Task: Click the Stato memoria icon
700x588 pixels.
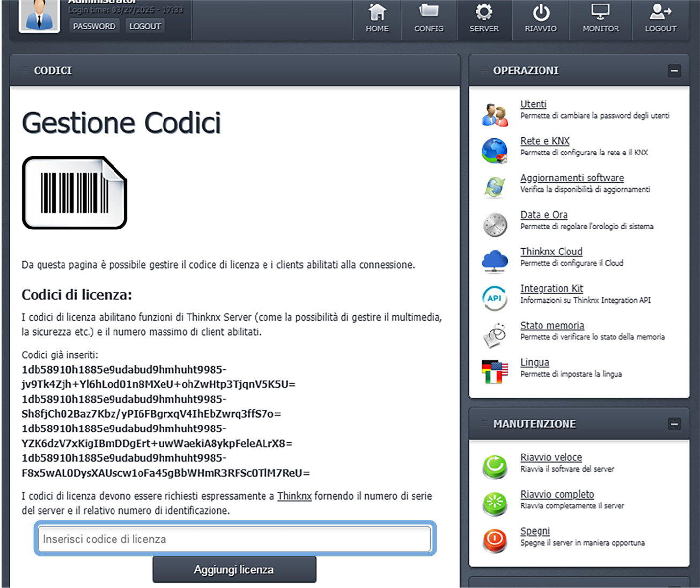Action: [x=495, y=335]
